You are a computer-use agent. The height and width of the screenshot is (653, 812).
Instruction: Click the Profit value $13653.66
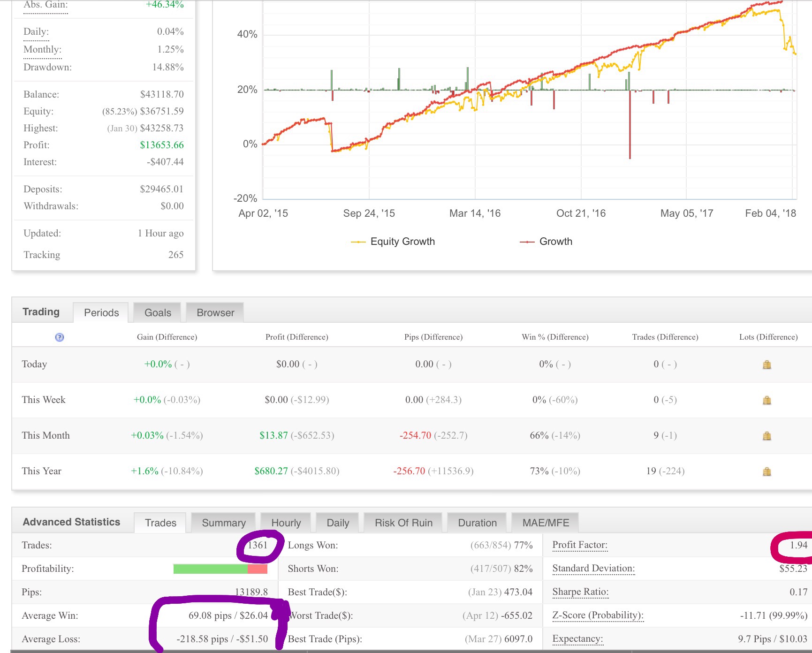[162, 145]
